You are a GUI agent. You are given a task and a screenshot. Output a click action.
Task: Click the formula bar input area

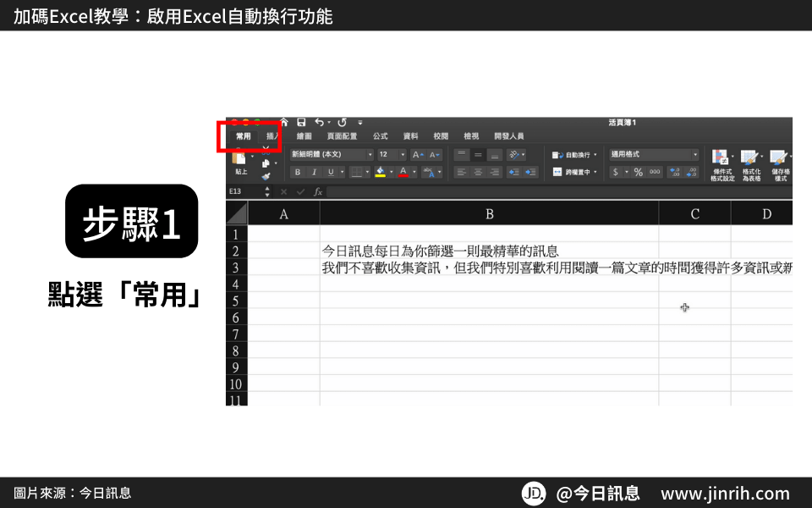coord(559,192)
